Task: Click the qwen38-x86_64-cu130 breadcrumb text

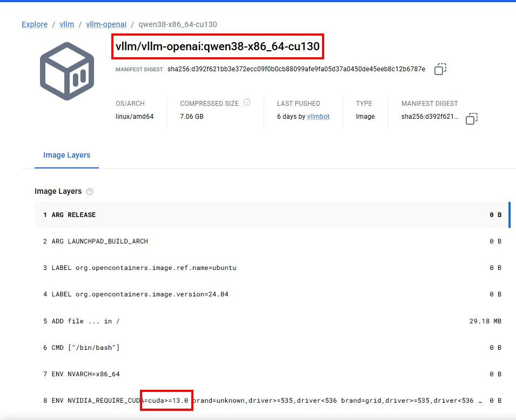Action: (178, 24)
